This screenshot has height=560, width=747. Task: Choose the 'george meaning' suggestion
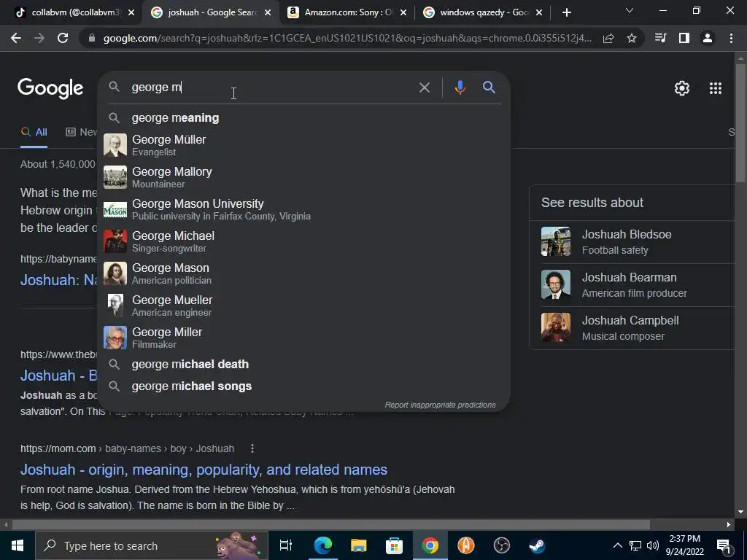click(x=304, y=117)
